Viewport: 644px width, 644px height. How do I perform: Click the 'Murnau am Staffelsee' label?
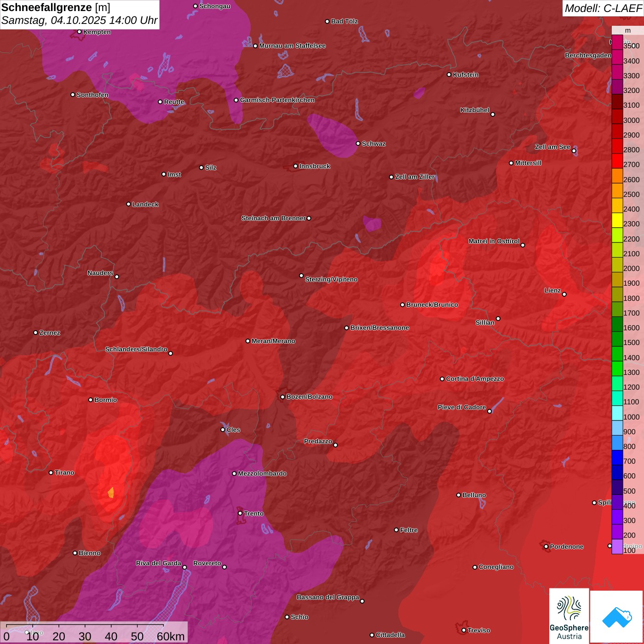click(293, 46)
